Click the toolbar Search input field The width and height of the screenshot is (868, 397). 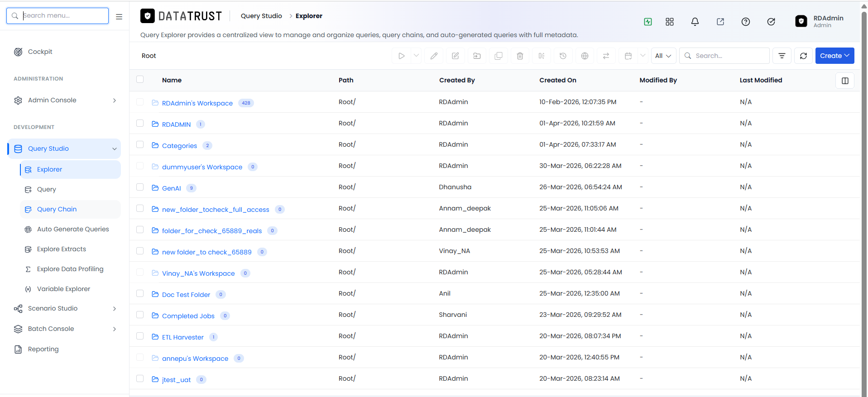click(x=724, y=56)
